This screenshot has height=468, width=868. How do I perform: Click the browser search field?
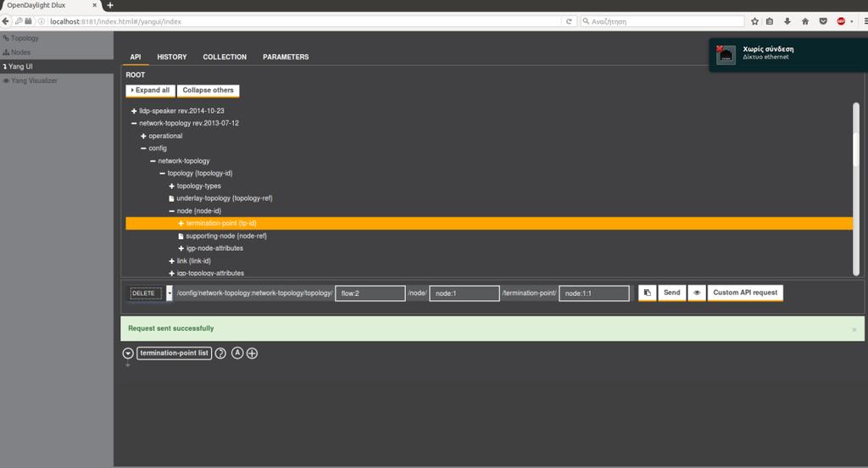(x=662, y=21)
